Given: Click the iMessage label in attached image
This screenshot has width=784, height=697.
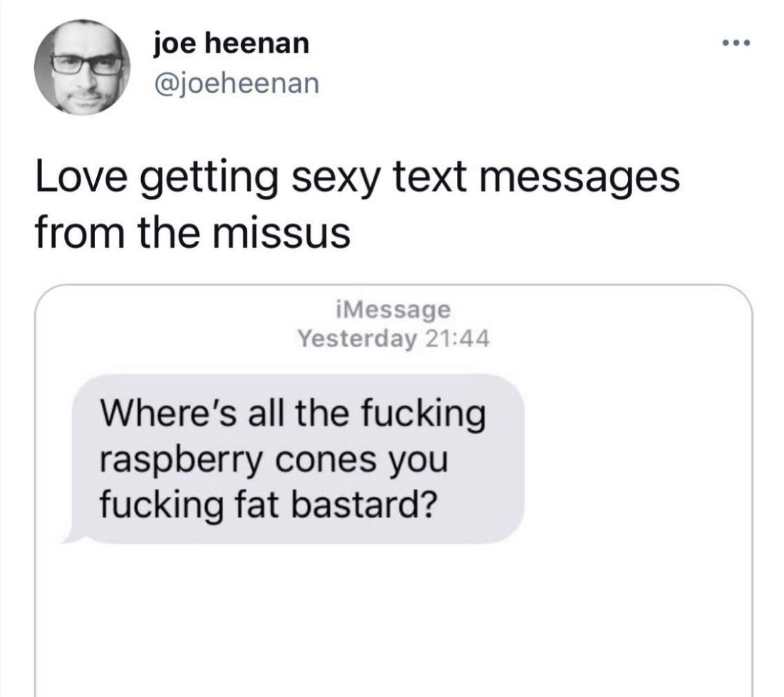Looking at the screenshot, I should click(x=394, y=309).
